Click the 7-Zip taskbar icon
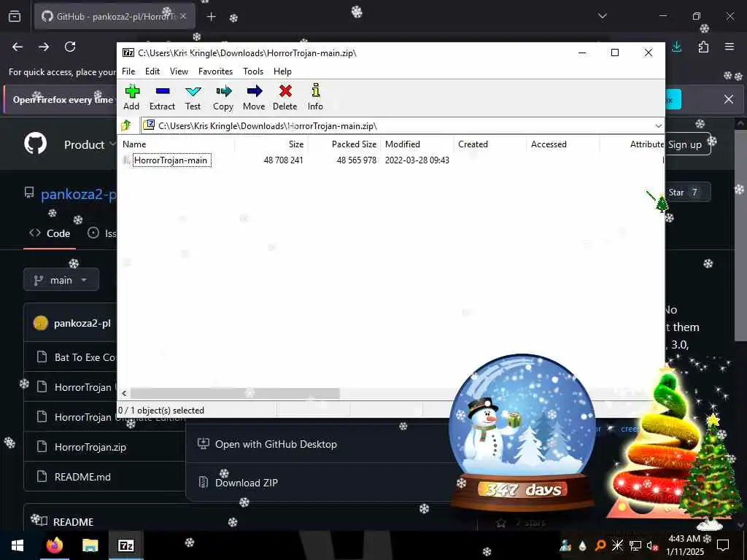Screen dimensions: 747x560 click(125, 545)
